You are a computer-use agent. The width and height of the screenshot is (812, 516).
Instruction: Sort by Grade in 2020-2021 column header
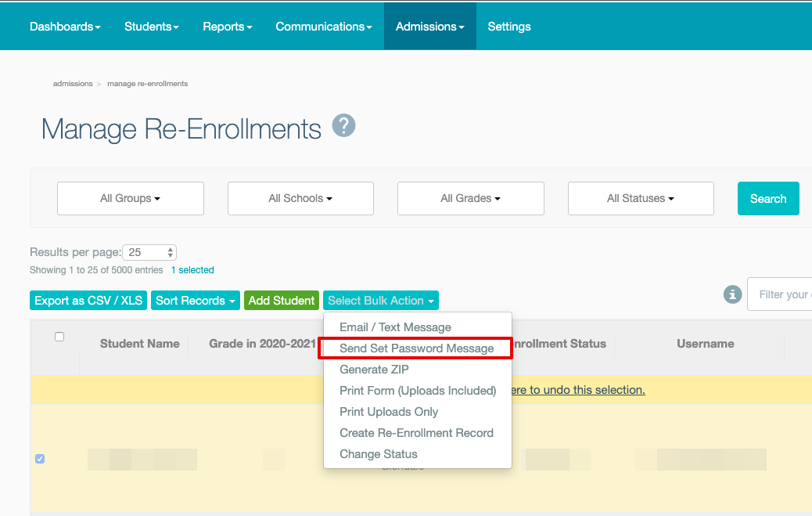pos(263,344)
